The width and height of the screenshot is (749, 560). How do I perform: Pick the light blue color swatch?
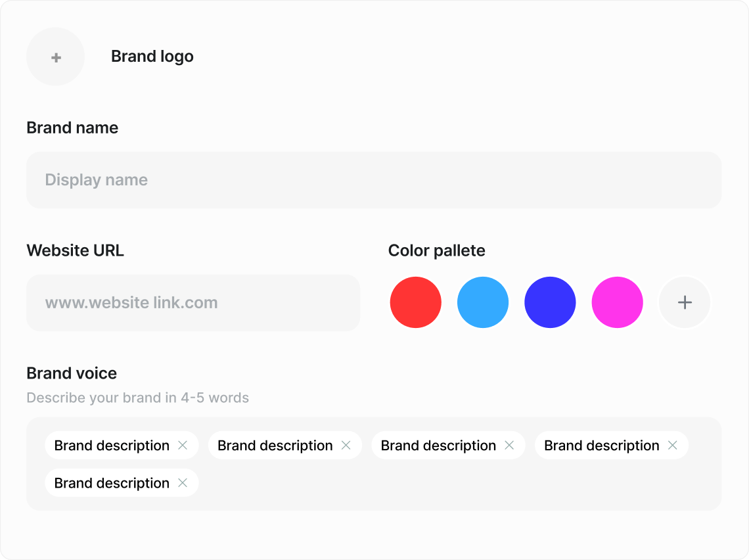tap(483, 302)
